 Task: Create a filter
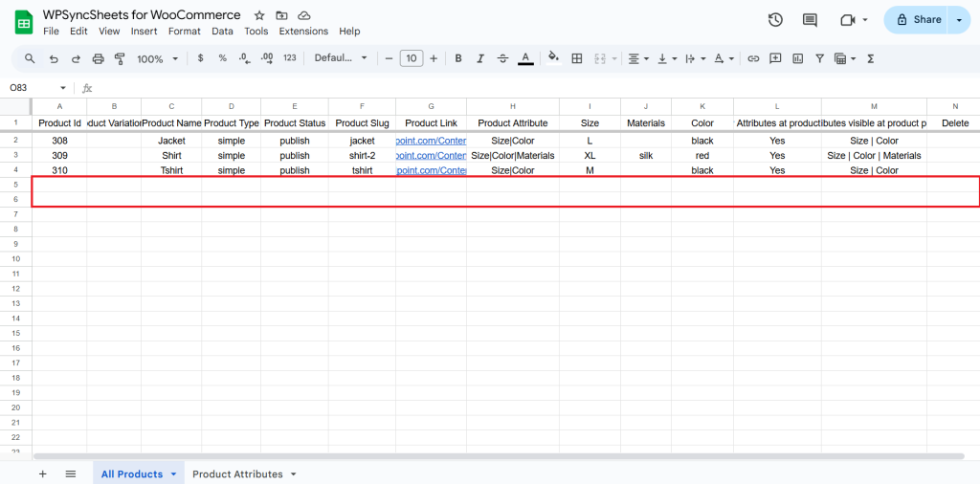click(x=819, y=58)
